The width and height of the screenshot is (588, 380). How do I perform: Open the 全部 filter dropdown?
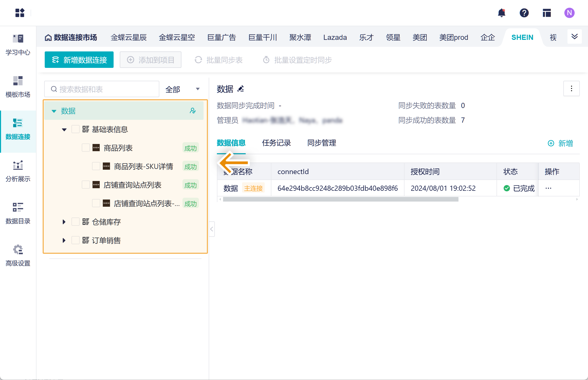[x=182, y=89]
